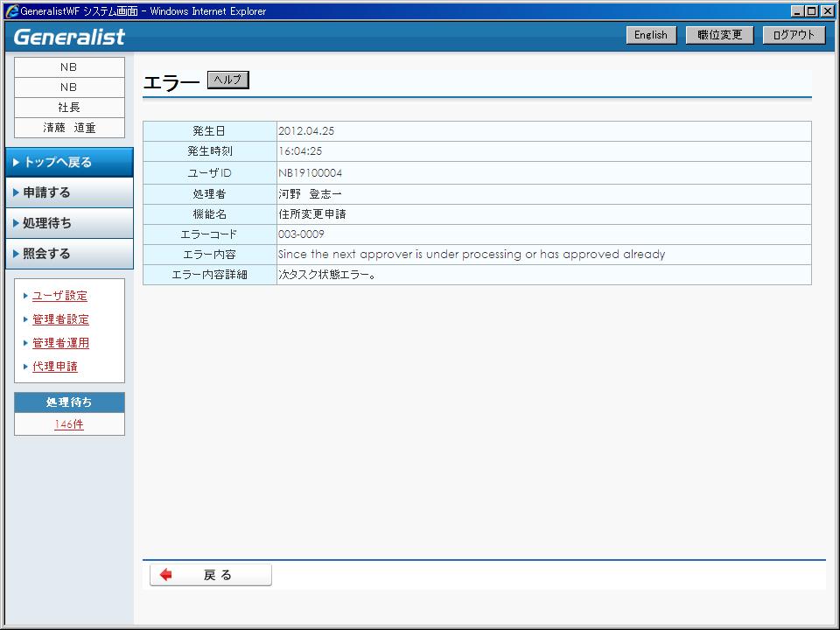The image size is (840, 630).
Task: Select トップへ戻る in the side menu
Action: coord(69,162)
